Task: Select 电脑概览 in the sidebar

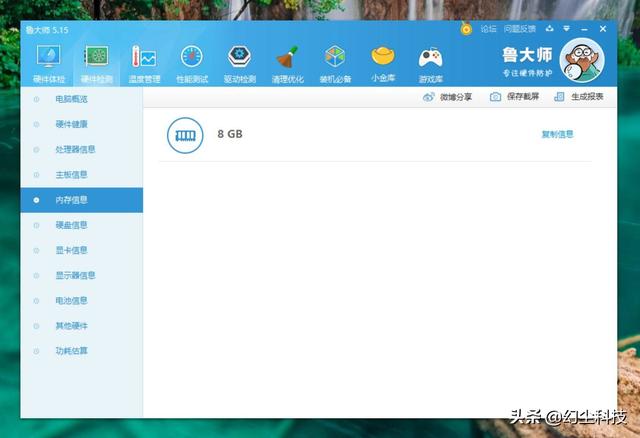Action: (82, 99)
